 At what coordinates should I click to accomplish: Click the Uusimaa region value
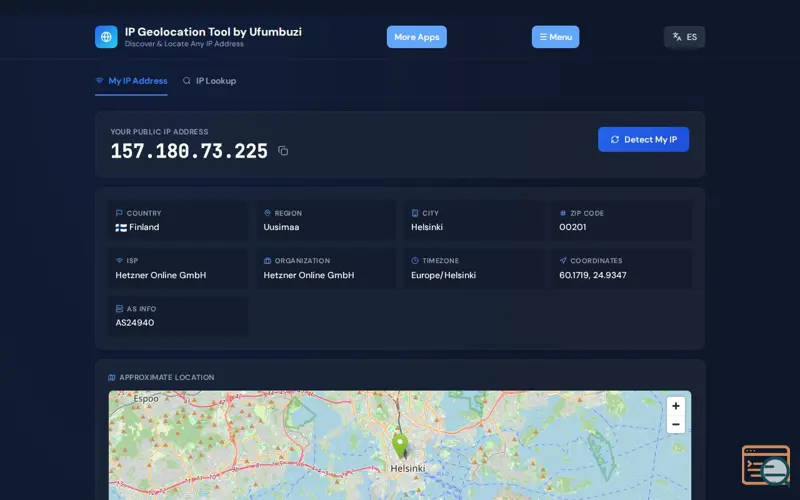281,227
